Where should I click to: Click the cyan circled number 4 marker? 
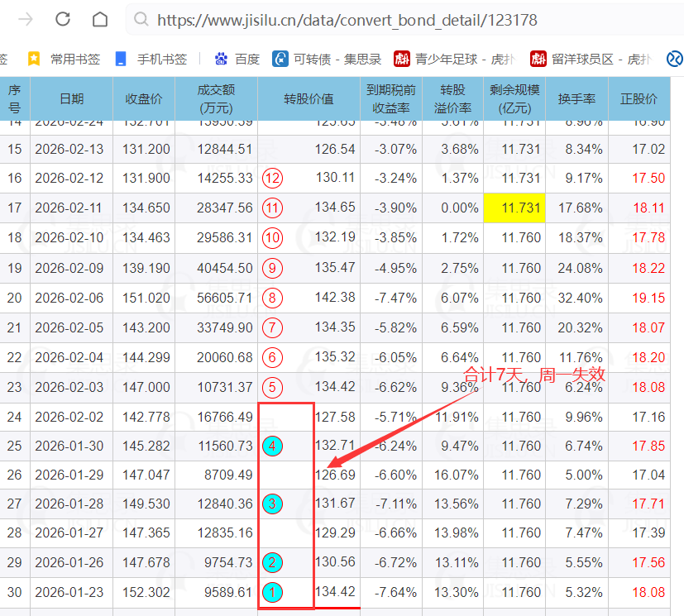click(x=272, y=446)
